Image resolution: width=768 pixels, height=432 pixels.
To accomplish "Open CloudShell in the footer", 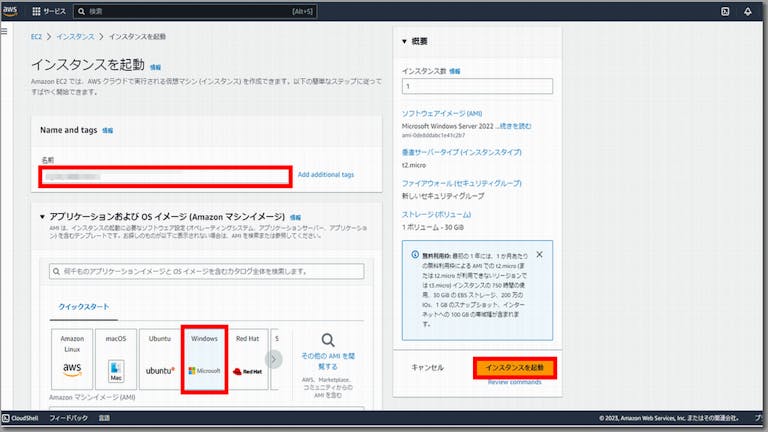I will point(20,418).
